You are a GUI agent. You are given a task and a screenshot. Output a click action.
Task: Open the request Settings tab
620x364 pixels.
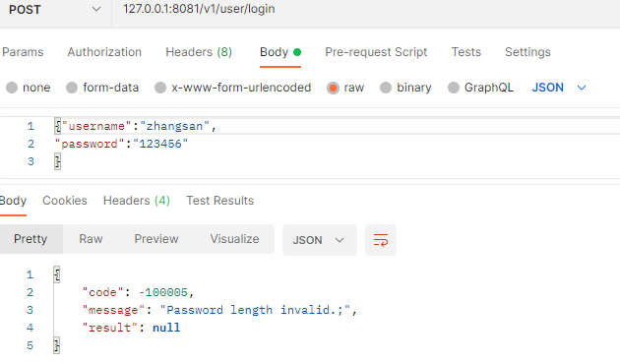[x=527, y=52]
